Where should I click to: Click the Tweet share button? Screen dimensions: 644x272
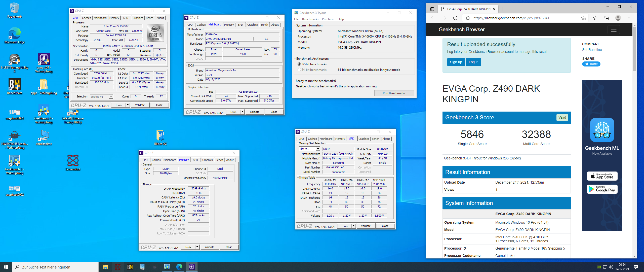591,64
